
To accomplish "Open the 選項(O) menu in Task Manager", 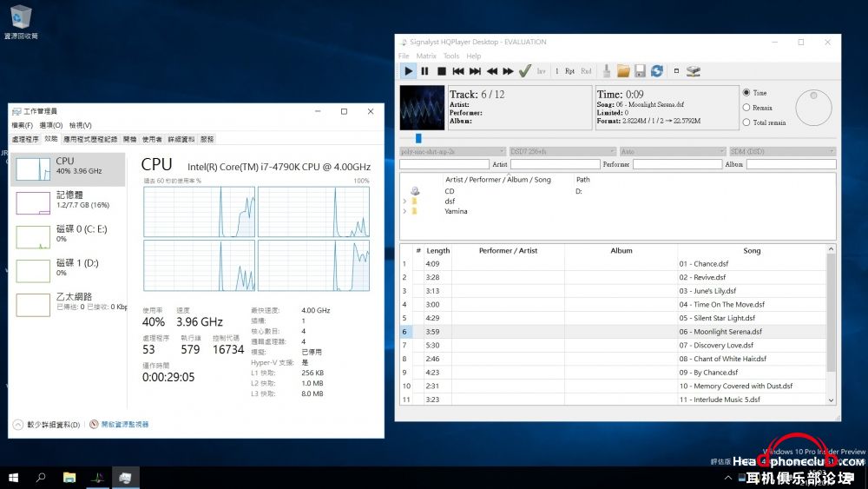I will click(51, 125).
